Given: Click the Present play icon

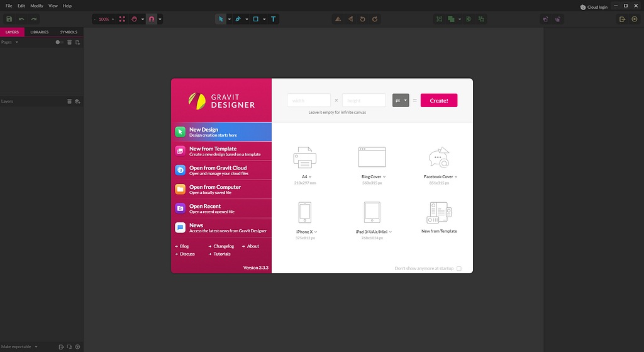Looking at the screenshot, I should [x=635, y=19].
